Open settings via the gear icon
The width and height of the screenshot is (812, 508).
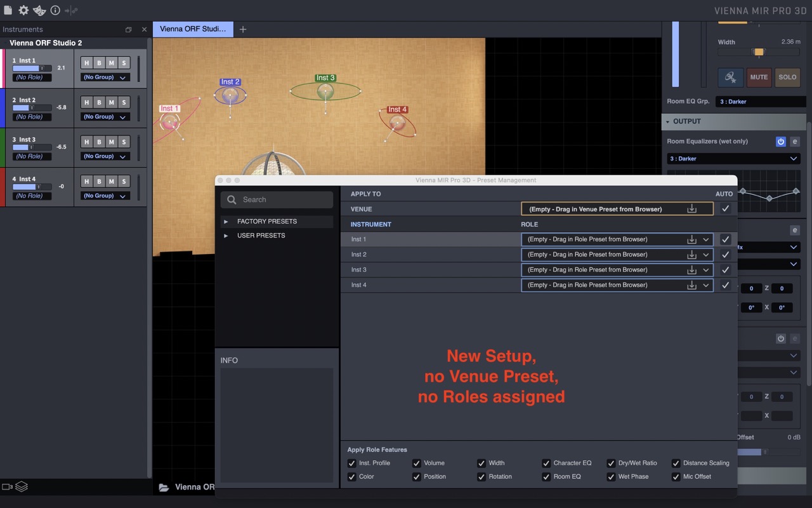[x=23, y=10]
